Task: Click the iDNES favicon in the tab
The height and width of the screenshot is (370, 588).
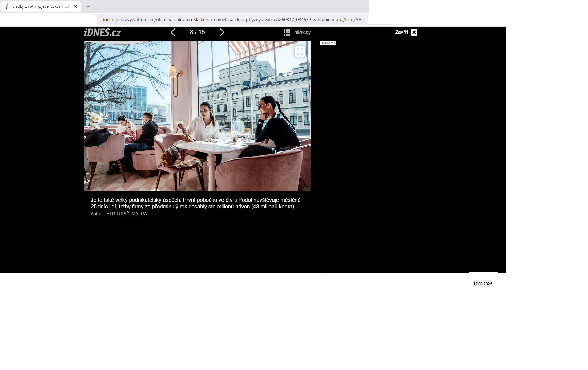Action: (x=7, y=6)
